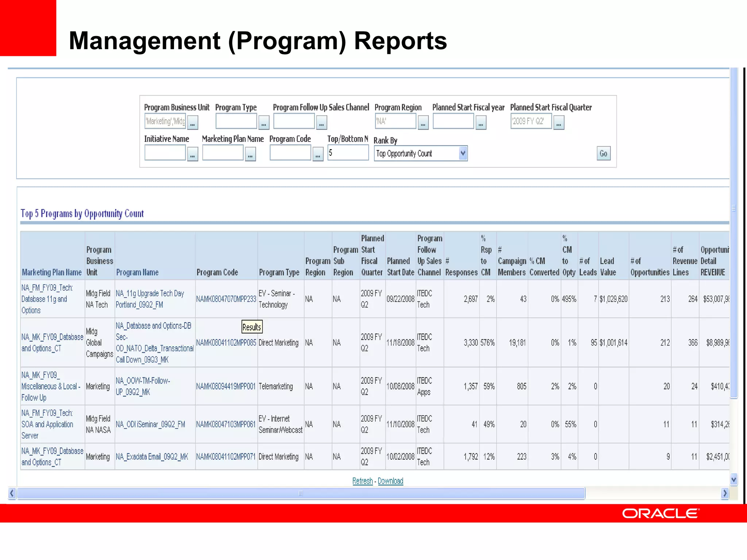Viewport: 747px width, 560px height.
Task: Open program code NAMK08041102MPP071
Action: (x=226, y=457)
